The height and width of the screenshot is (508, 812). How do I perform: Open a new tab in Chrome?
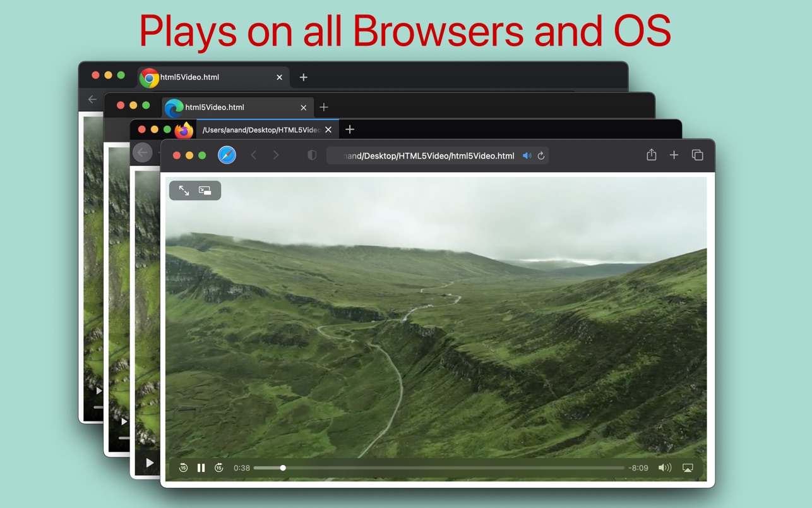tap(304, 77)
